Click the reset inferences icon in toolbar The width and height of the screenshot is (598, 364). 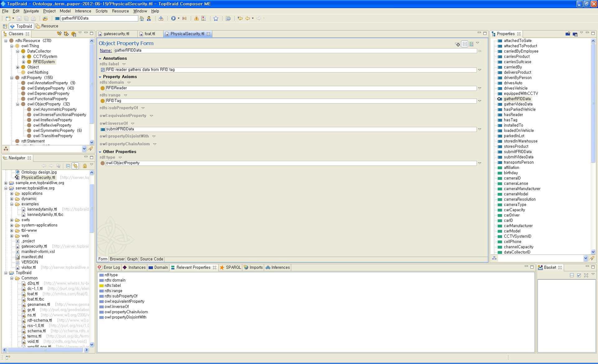click(184, 18)
